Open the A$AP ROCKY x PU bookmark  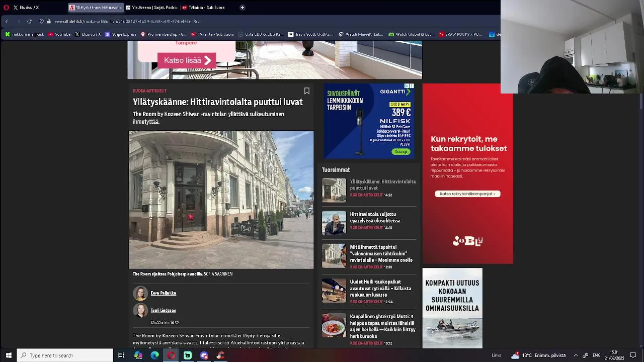tap(460, 34)
